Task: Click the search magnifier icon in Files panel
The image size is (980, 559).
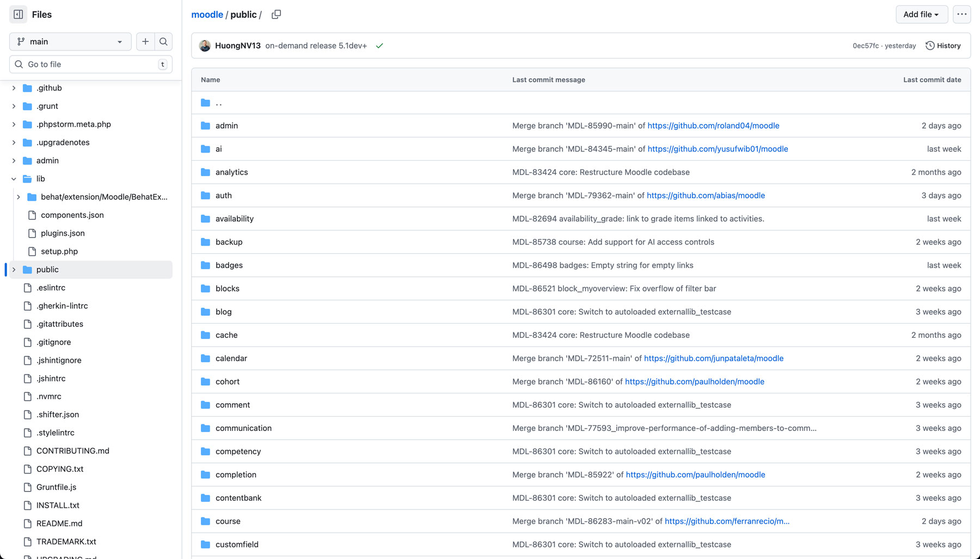Action: (x=163, y=41)
